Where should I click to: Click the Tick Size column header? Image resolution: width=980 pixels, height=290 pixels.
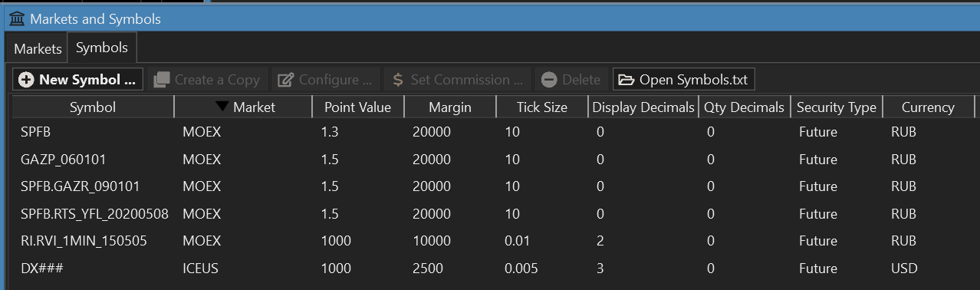coord(542,107)
